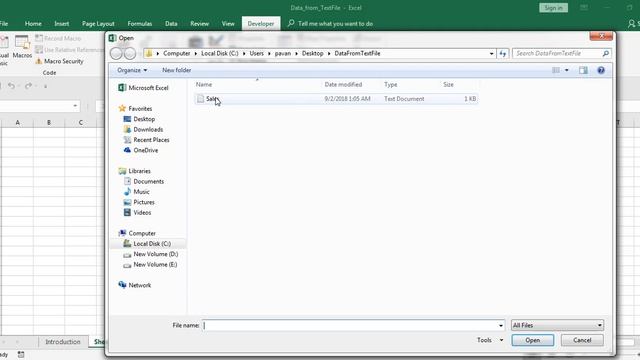Click the search magnifier icon
The height and width of the screenshot is (360, 640).
pos(606,53)
